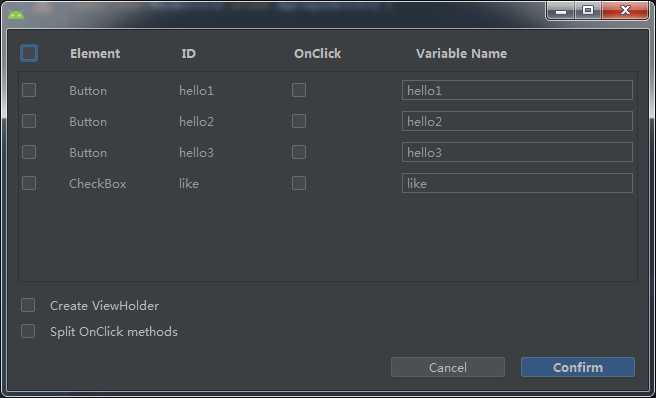Edit the like variable name field
The height and width of the screenshot is (398, 656).
tap(517, 183)
